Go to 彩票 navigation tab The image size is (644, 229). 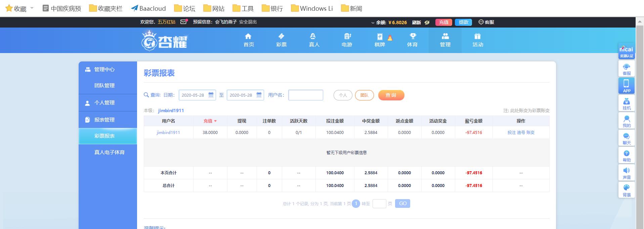click(x=281, y=40)
